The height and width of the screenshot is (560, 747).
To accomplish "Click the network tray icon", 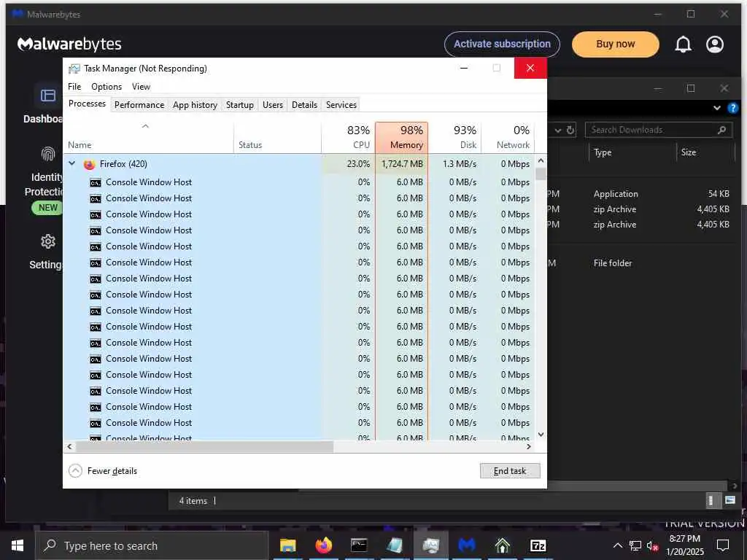I will [x=635, y=545].
